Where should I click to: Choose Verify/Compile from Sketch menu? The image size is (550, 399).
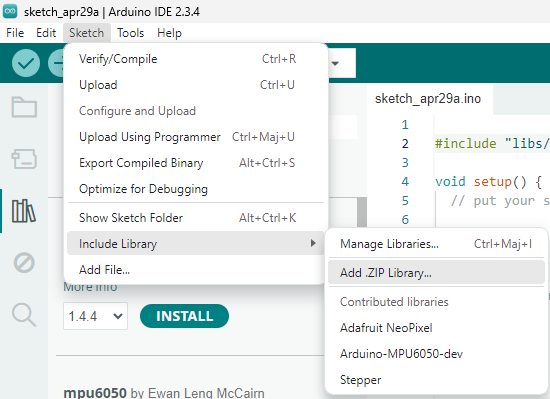click(x=196, y=59)
